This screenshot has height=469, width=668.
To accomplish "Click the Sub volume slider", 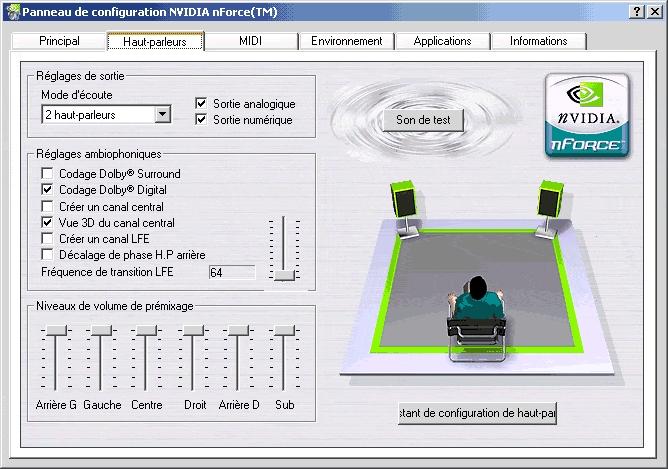I will coord(284,330).
